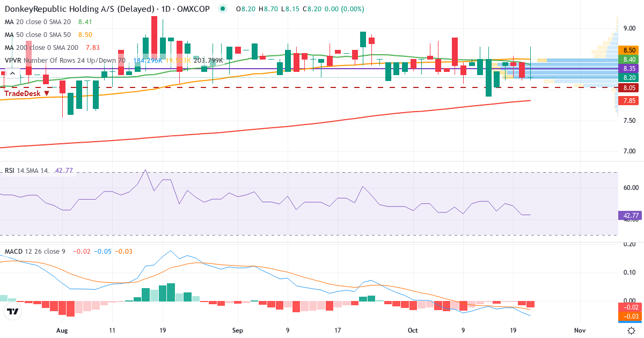Select DonkeyRepublic Holding A/S symbol title
Image resolution: width=644 pixels, height=338 pixels.
coord(108,9)
